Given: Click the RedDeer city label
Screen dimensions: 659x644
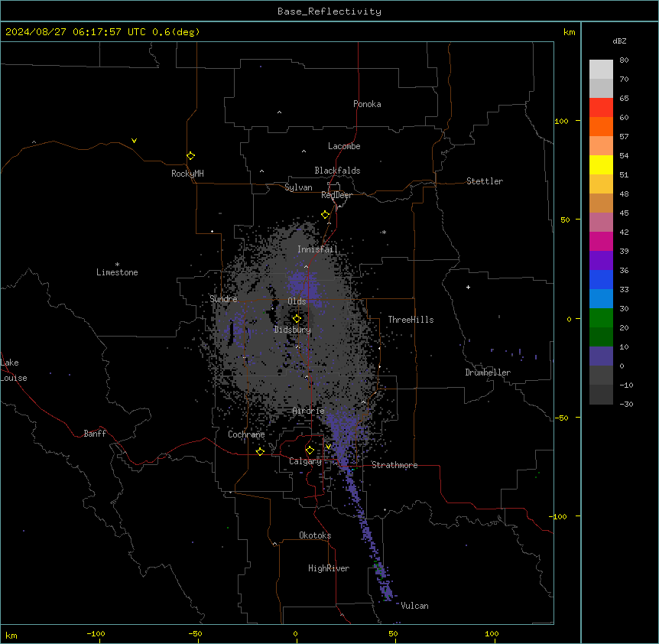Looking at the screenshot, I should click(336, 195).
